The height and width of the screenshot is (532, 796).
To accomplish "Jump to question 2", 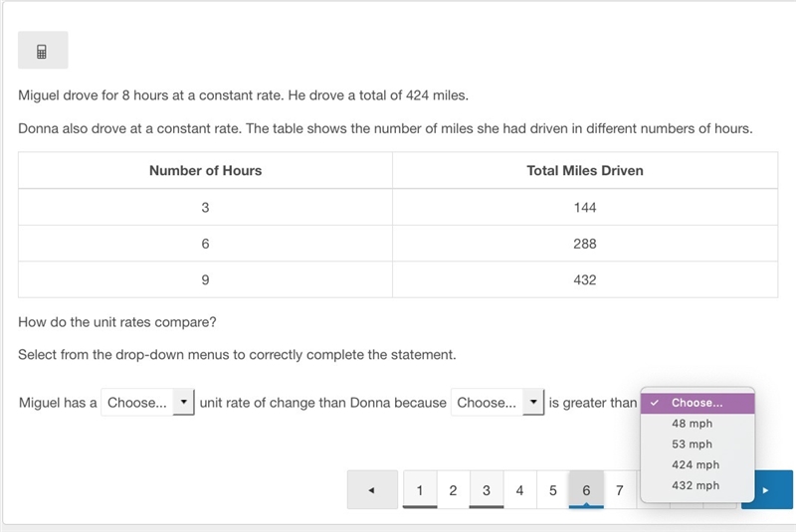I will [x=454, y=490].
